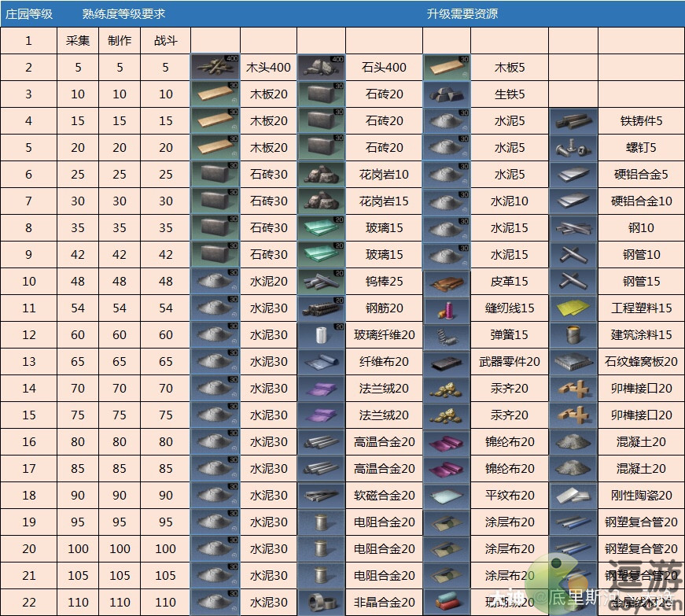Click the wood icon beside 木头400
Image resolution: width=685 pixels, height=616 pixels.
coord(215,68)
